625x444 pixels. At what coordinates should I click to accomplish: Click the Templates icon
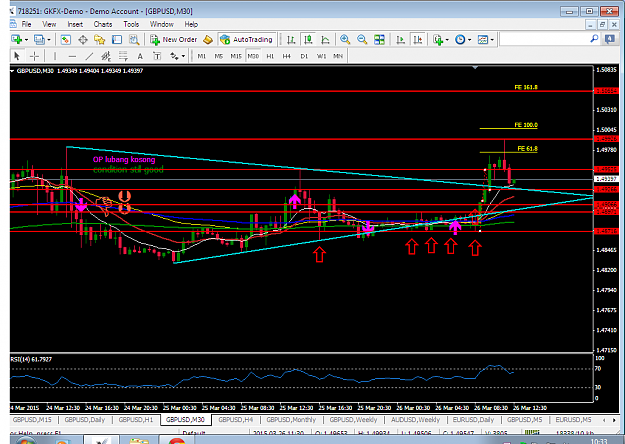coord(483,39)
